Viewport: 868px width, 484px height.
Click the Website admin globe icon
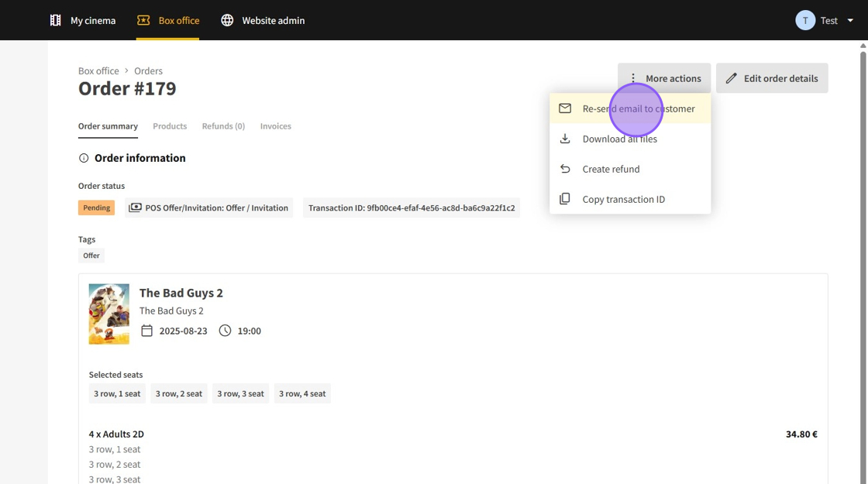coord(227,20)
